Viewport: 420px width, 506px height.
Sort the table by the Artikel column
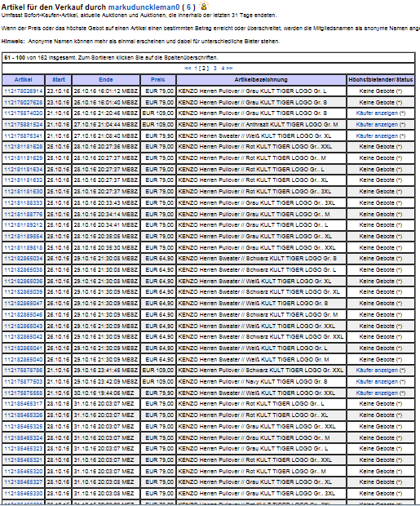pos(23,80)
